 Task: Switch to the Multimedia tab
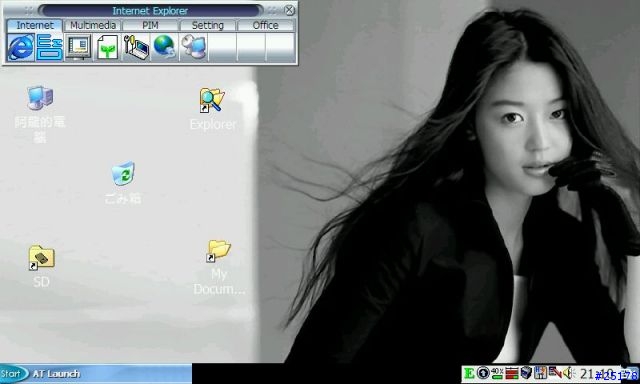click(x=93, y=25)
